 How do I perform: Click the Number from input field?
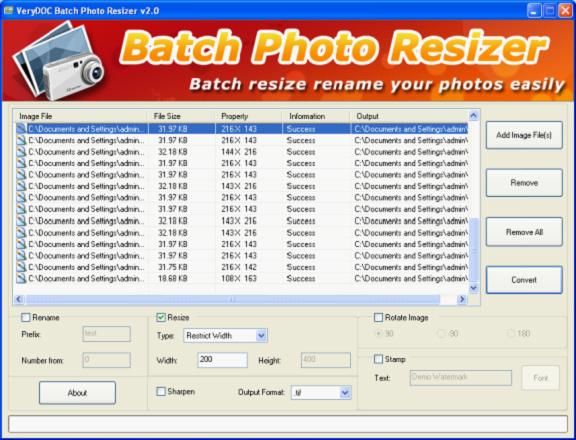(x=107, y=360)
